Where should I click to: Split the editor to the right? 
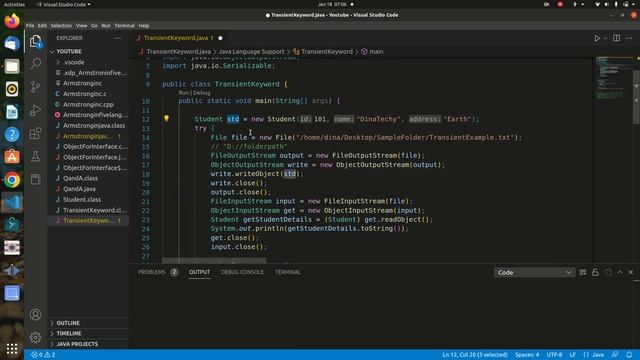tap(616, 38)
